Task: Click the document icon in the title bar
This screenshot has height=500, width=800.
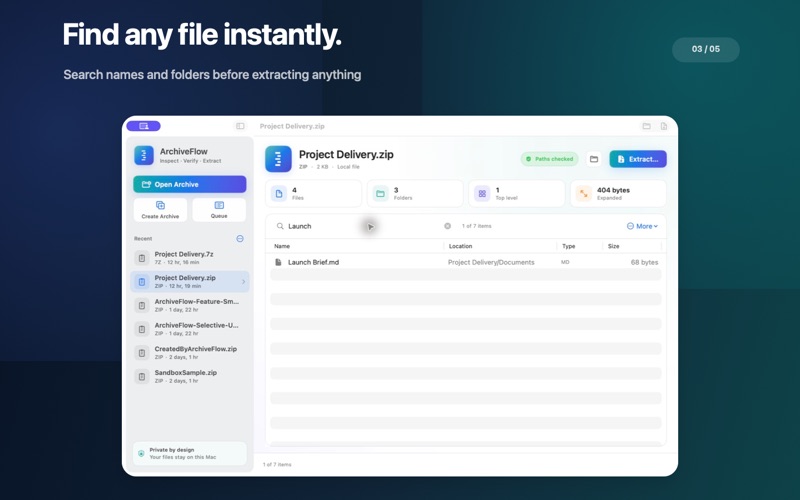Action: pyautogui.click(x=664, y=126)
